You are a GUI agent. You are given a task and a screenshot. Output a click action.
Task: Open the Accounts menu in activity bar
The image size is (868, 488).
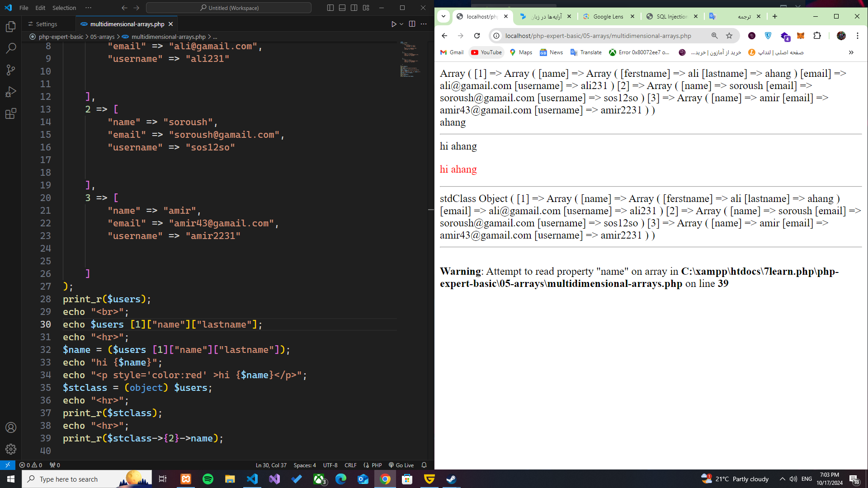11,427
